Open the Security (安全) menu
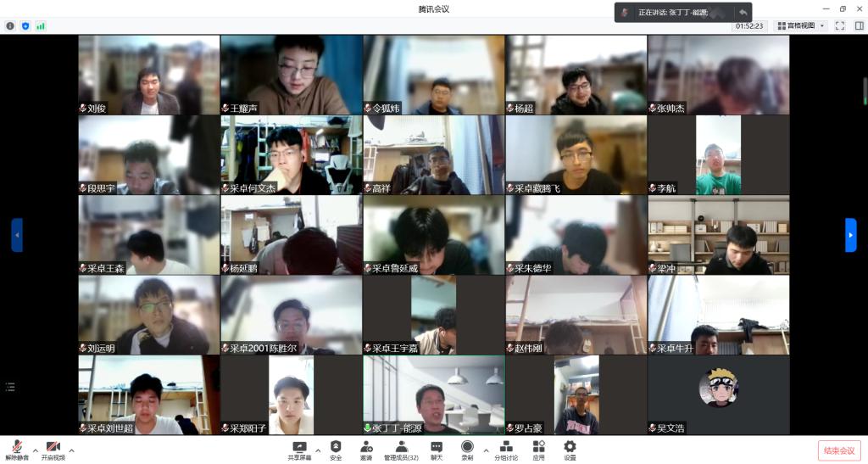The image size is (868, 464). pyautogui.click(x=336, y=450)
